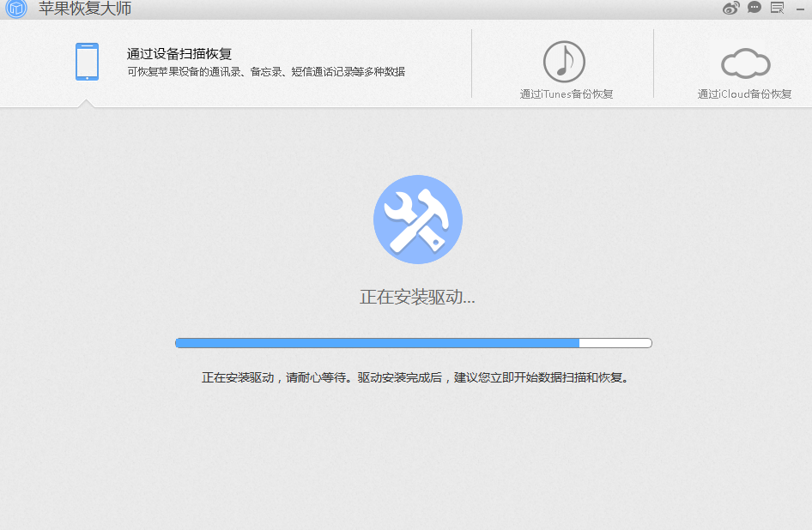Minimize the recovery app window

tap(800, 9)
